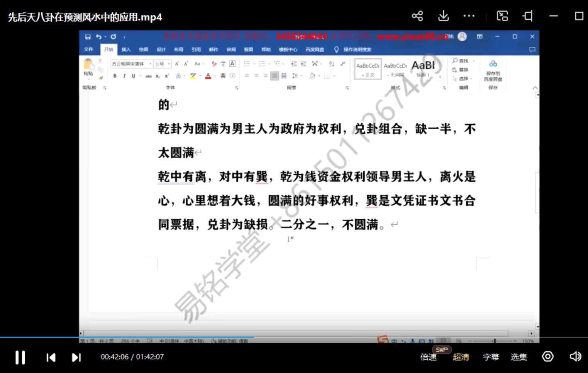Switch to the 视图 ribbon tab
588x373 pixels.
[248, 49]
